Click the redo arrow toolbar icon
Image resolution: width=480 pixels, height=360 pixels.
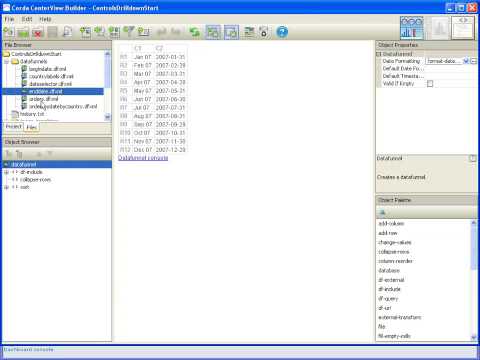176,32
